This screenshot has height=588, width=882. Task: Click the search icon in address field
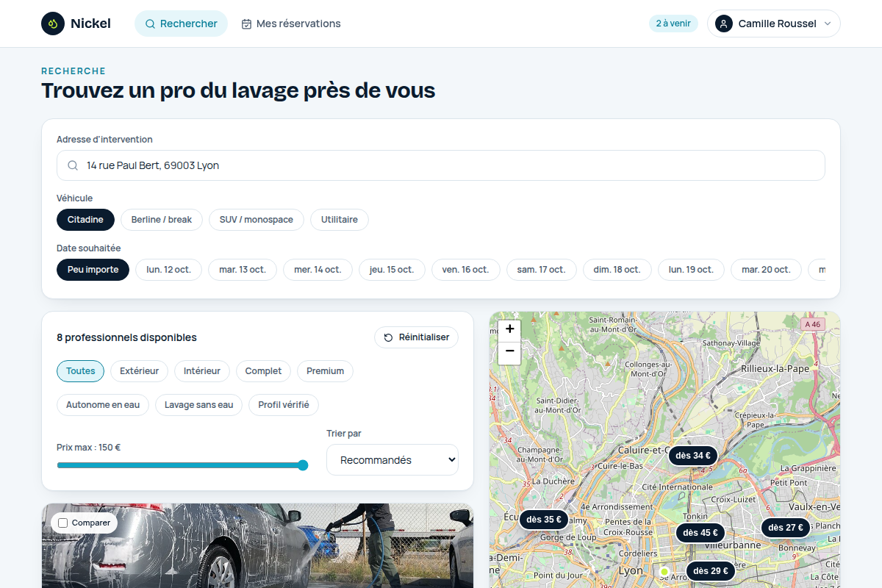pos(73,165)
